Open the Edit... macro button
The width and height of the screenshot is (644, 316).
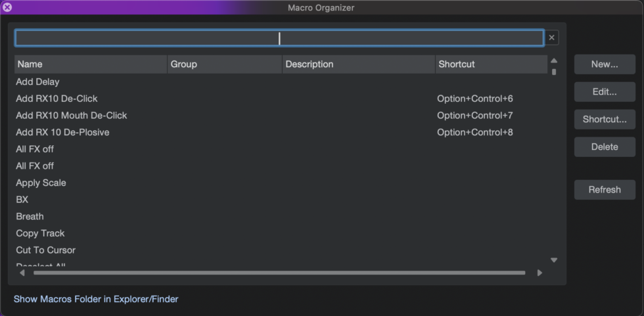(605, 92)
